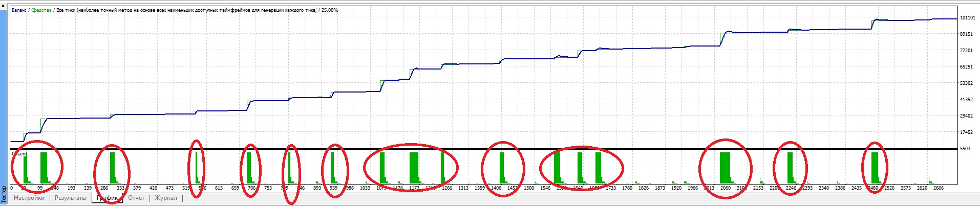
Task: Click the green Средства legend label
Action: click(41, 10)
